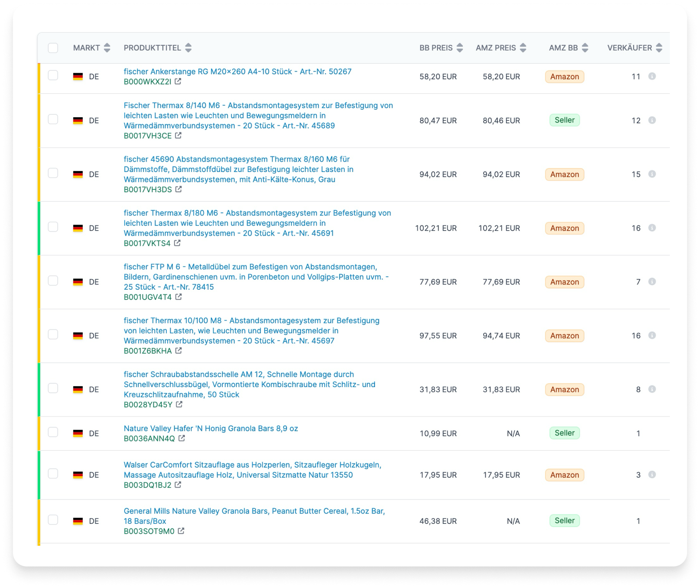The width and height of the screenshot is (700, 588).
Task: Open fischer 45690 Abstandsmontagesystem product title
Action: [x=238, y=169]
